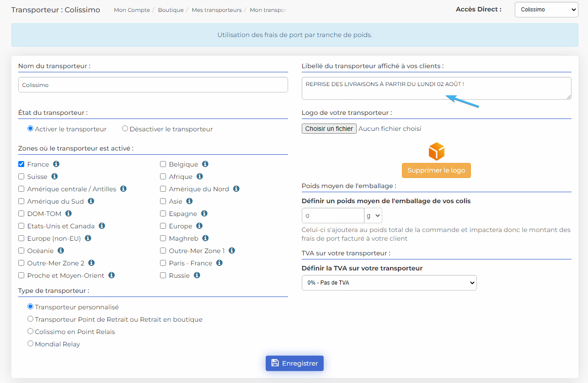Tick the Maghreb checkbox
Viewport: 588px width, 383px height.
tap(163, 238)
